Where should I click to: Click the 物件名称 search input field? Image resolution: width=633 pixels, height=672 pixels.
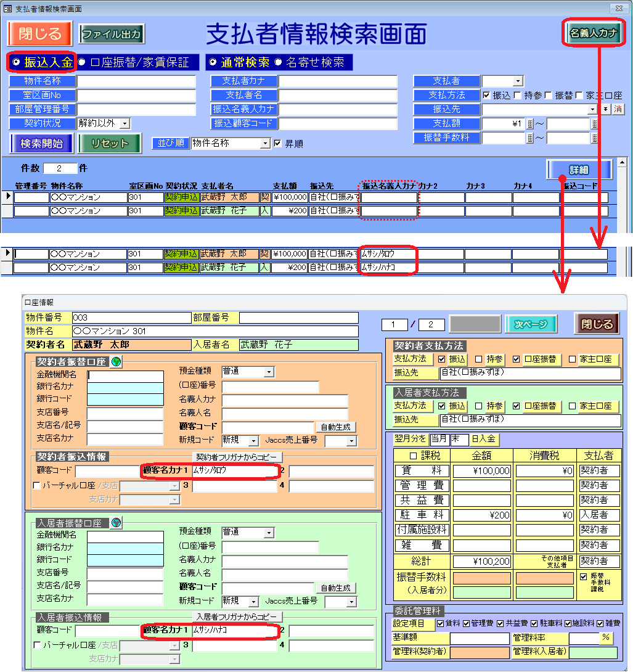tap(136, 81)
